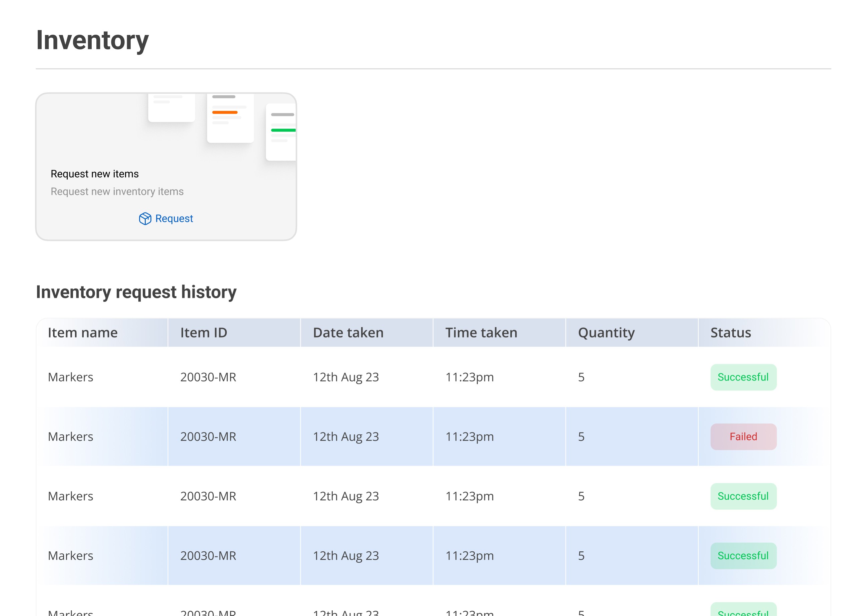This screenshot has height=616, width=867.
Task: Click the first row's Successful badge
Action: point(743,377)
